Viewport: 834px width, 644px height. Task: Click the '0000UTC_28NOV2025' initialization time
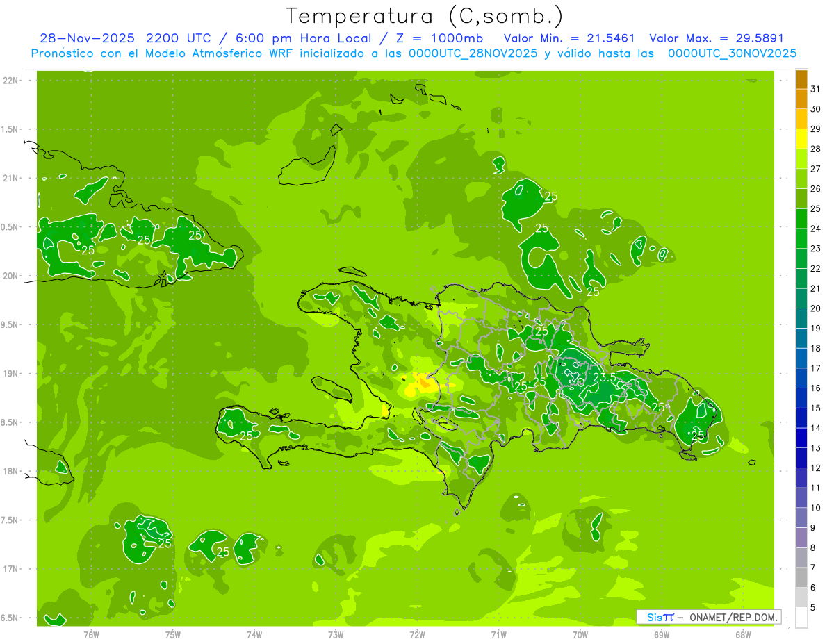point(473,53)
